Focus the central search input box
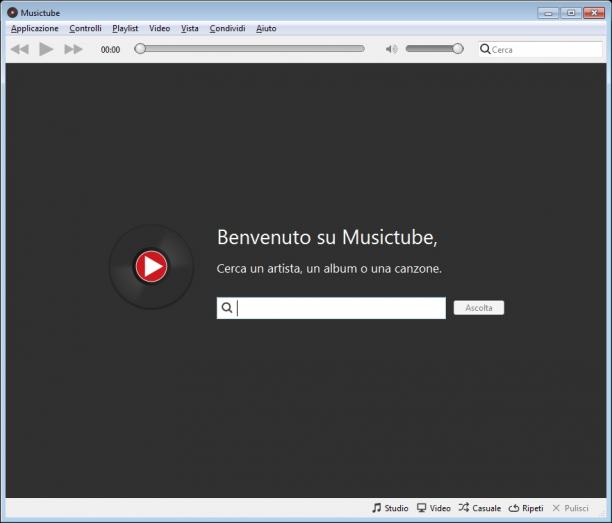Image resolution: width=612 pixels, height=523 pixels. (331, 308)
